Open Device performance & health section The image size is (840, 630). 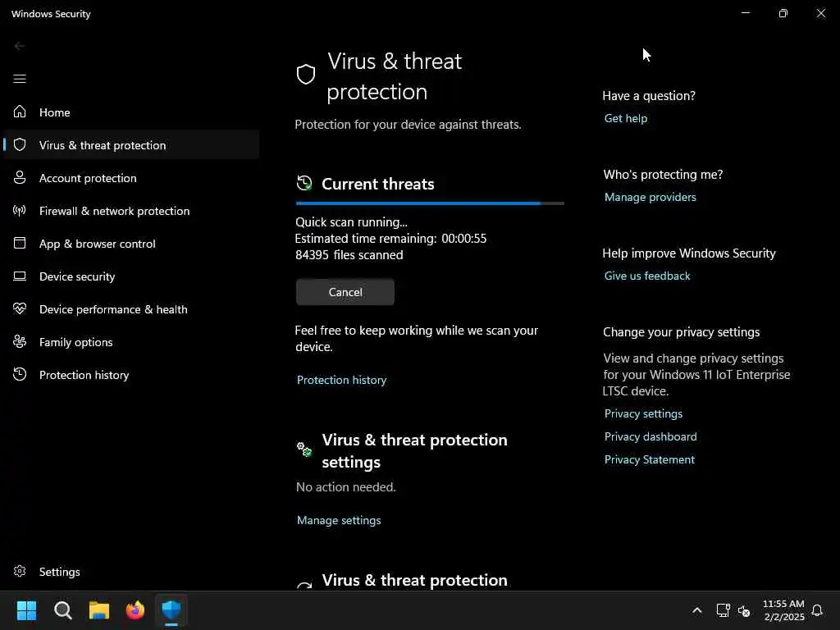[x=131, y=309]
